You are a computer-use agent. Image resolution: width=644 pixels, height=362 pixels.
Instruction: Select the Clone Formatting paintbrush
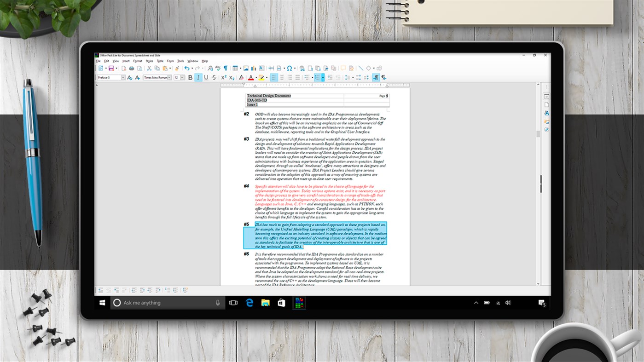pos(177,68)
